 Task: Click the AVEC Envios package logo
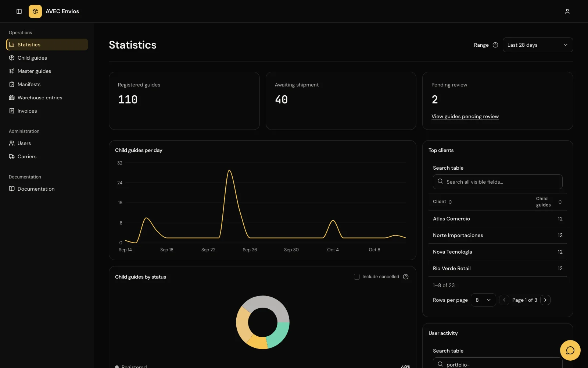click(x=35, y=11)
